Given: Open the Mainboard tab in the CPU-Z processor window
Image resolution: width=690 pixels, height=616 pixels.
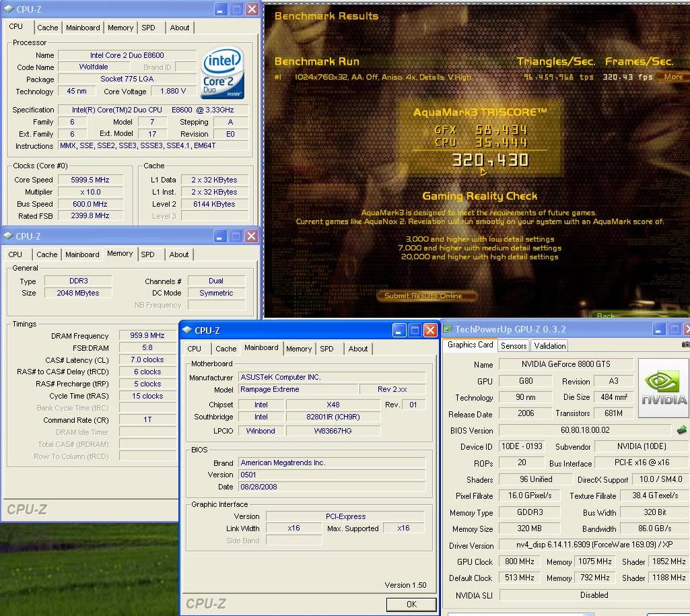Looking at the screenshot, I should pos(83,28).
